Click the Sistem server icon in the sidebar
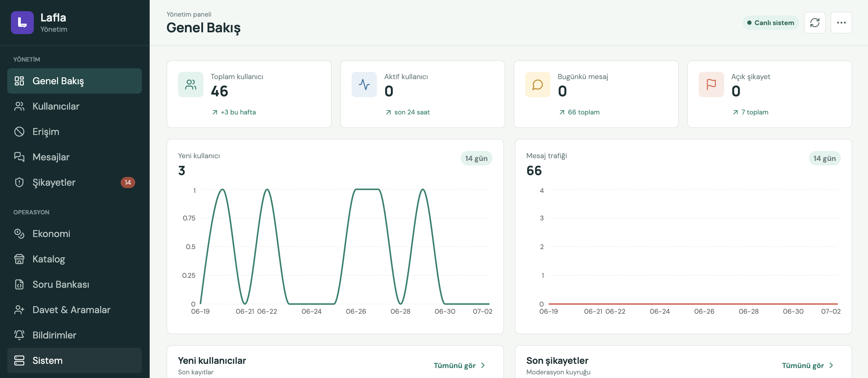 19,360
